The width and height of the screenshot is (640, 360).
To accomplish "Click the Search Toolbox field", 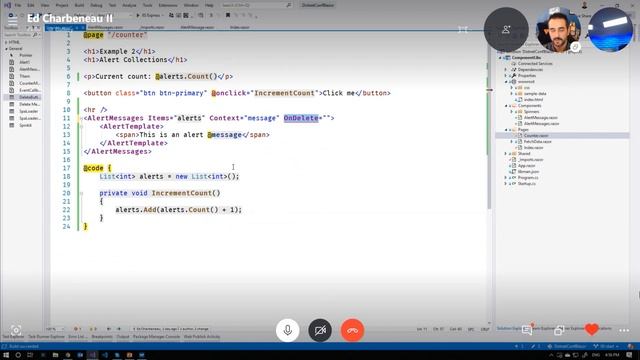I will (20, 35).
